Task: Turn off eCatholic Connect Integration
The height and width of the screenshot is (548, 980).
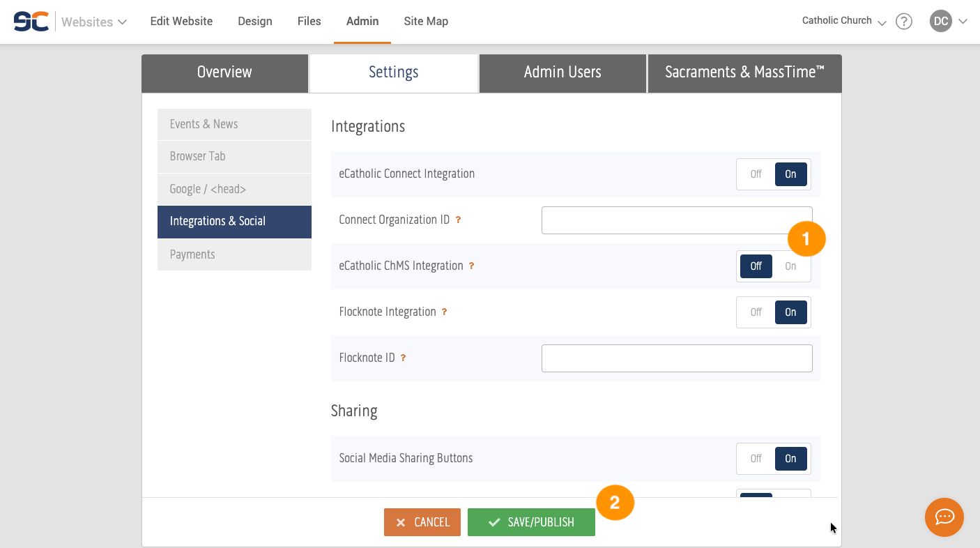Action: [x=756, y=174]
